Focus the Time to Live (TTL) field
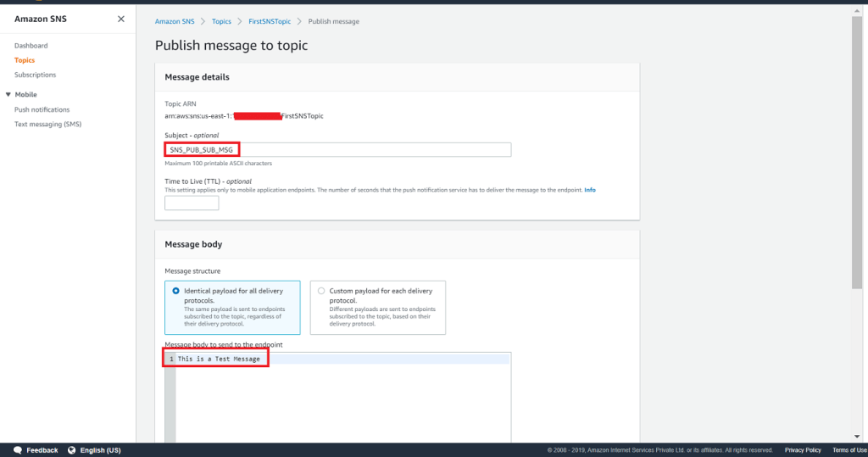 click(192, 203)
